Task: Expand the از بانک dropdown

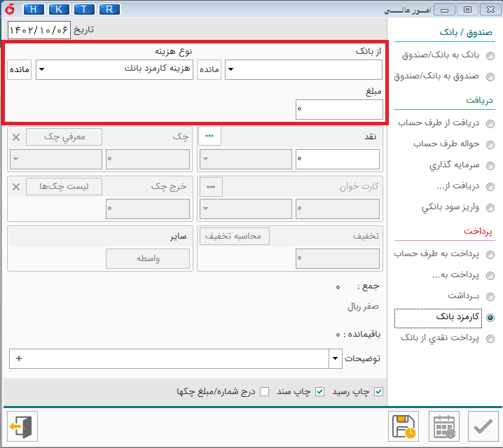Action: pos(231,70)
